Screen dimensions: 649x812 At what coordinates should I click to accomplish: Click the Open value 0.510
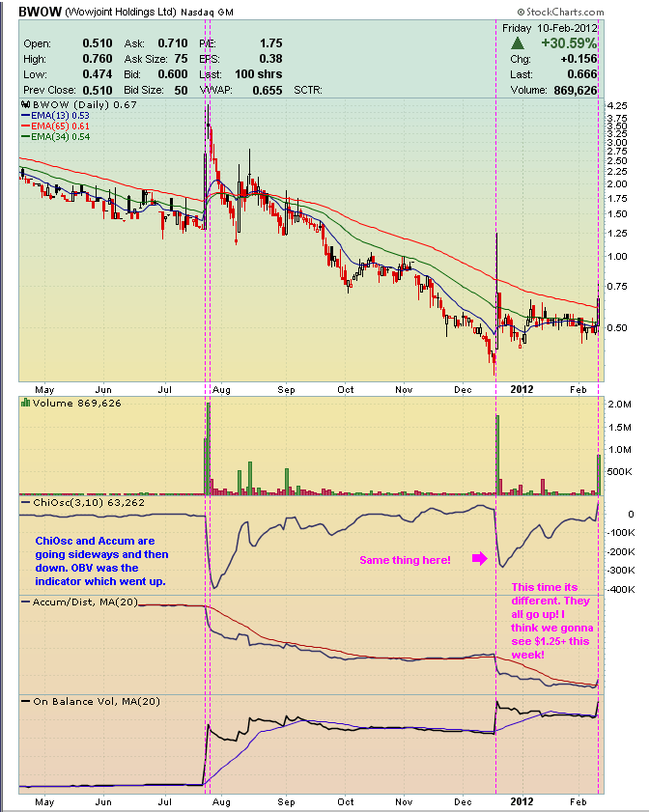coord(98,43)
